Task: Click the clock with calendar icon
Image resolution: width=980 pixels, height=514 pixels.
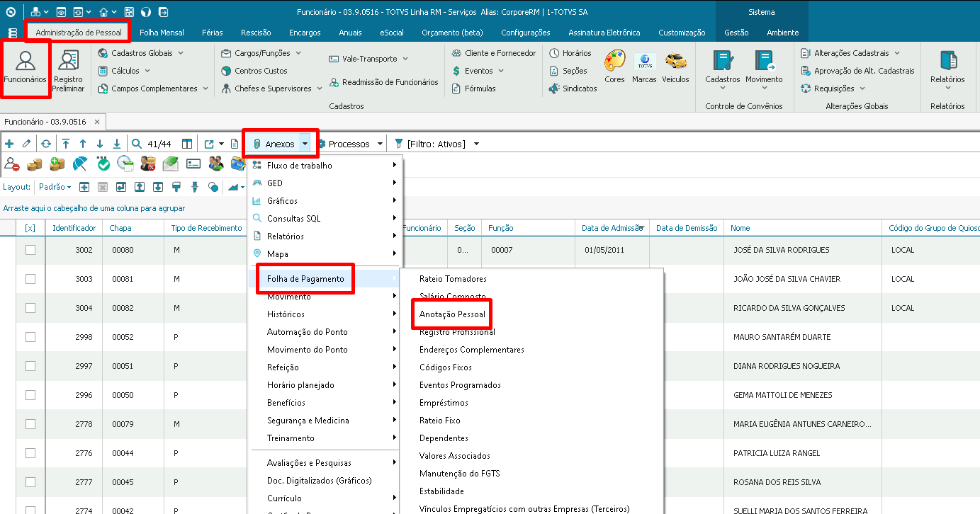Action: [125, 164]
